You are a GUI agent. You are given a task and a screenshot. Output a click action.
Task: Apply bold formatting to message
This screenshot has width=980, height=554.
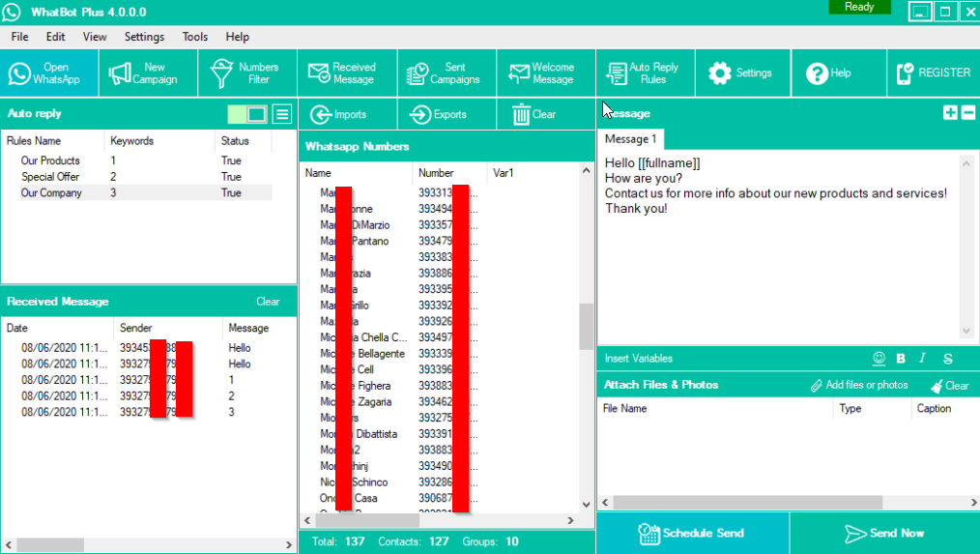[901, 359]
